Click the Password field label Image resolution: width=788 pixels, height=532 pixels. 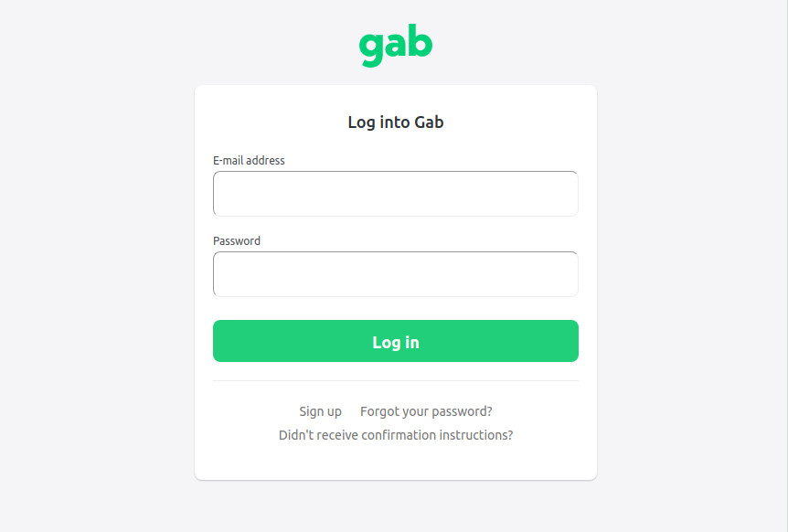(237, 241)
